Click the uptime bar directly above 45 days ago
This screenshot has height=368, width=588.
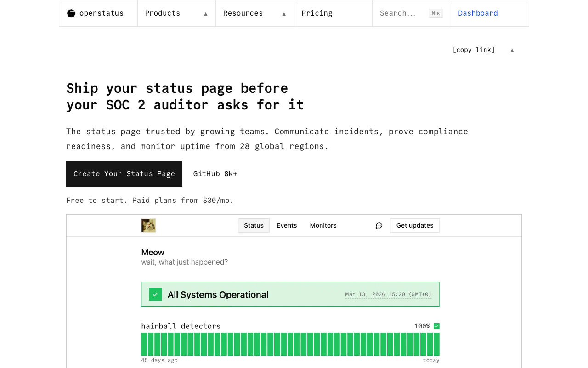point(144,344)
